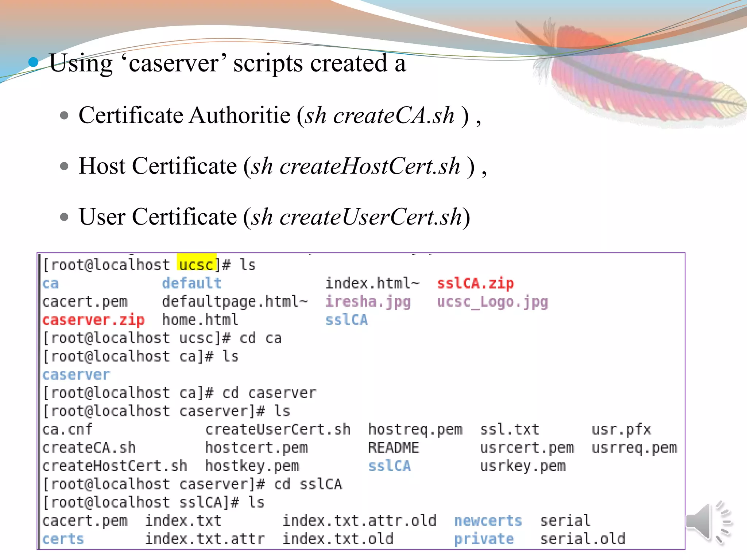Image resolution: width=747 pixels, height=560 pixels.
Task: Click the 'index.txt.attr.old' file name
Action: 359,520
